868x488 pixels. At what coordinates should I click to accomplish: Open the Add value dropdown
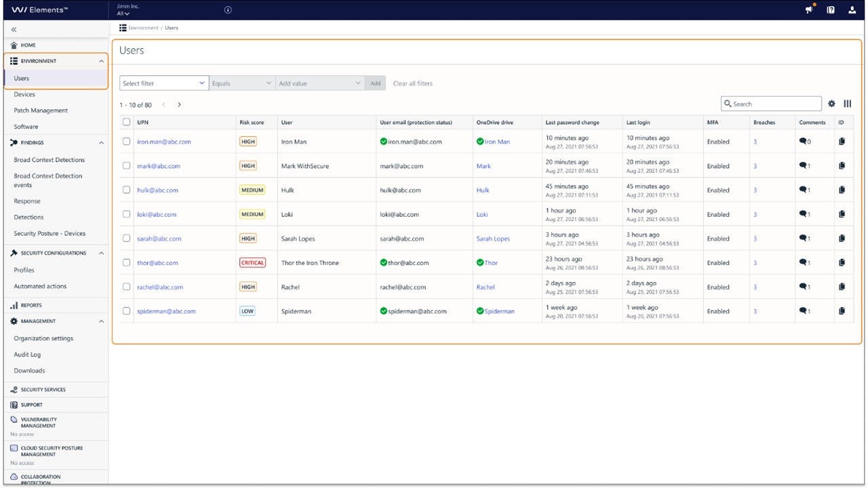(x=321, y=83)
